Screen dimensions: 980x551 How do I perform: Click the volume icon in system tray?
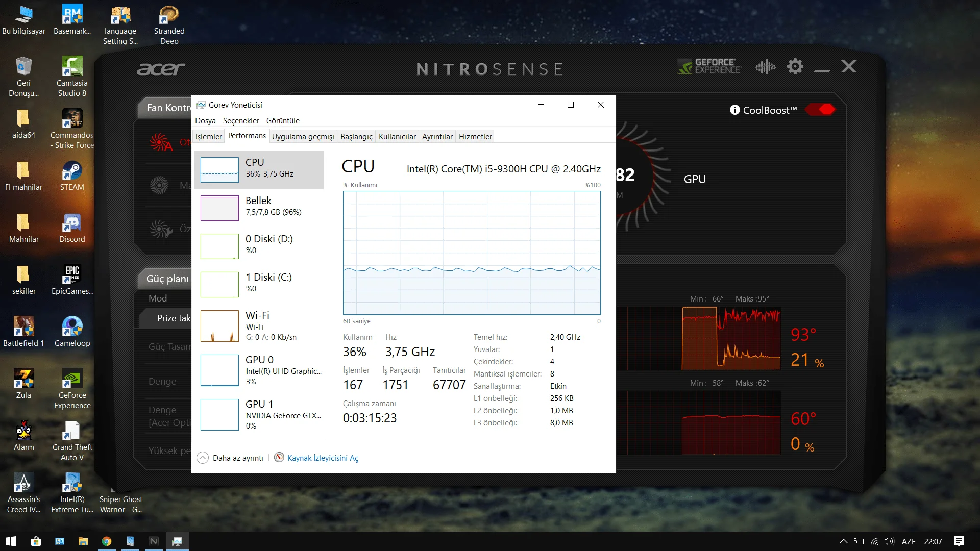(x=889, y=541)
